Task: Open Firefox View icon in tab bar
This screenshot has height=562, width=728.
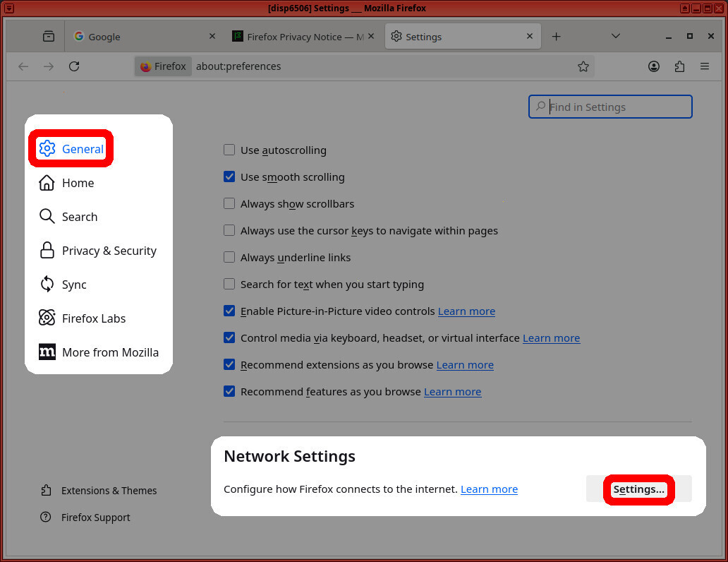Action: (48, 37)
